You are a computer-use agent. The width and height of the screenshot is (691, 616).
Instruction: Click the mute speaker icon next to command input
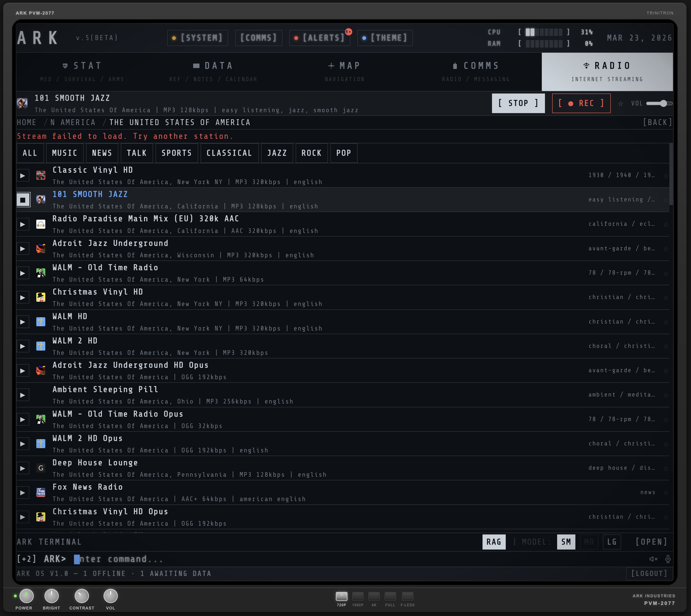pyautogui.click(x=653, y=559)
